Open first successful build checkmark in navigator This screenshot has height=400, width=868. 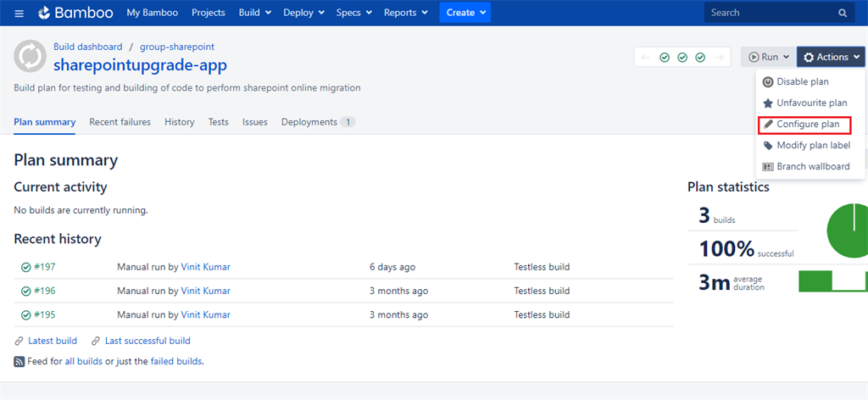(665, 57)
